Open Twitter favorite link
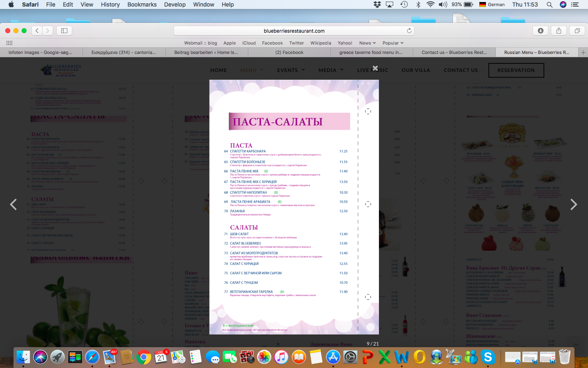Viewport: 588px width, 368px height. 296,43
